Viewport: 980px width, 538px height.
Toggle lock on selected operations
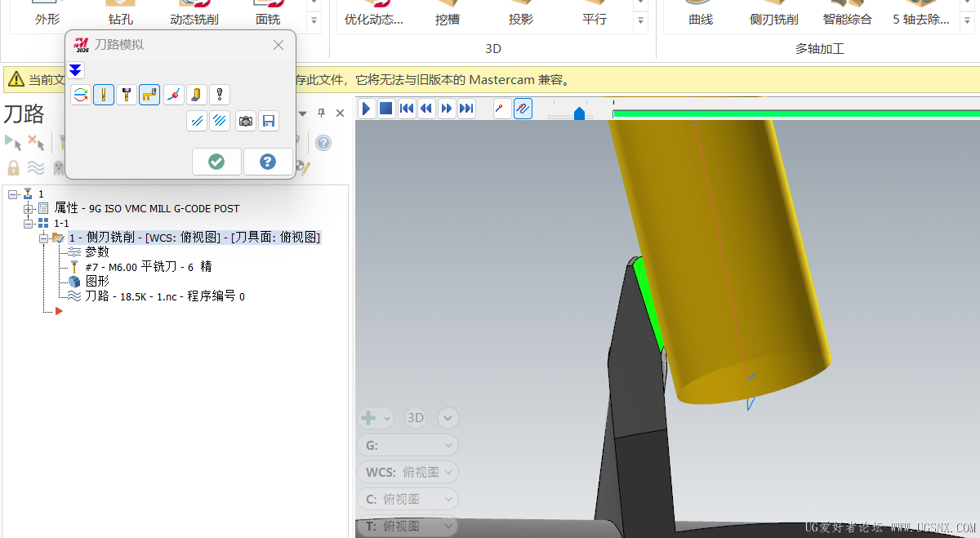tap(13, 168)
